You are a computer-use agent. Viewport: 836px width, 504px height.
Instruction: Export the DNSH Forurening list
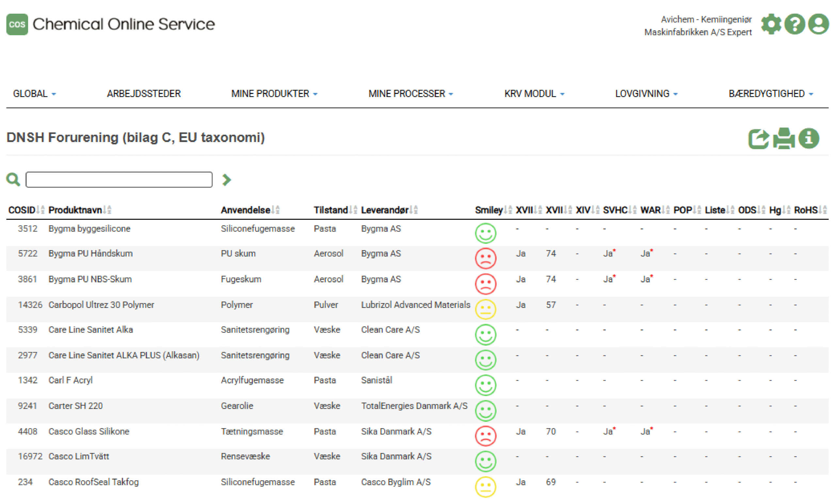pyautogui.click(x=760, y=138)
